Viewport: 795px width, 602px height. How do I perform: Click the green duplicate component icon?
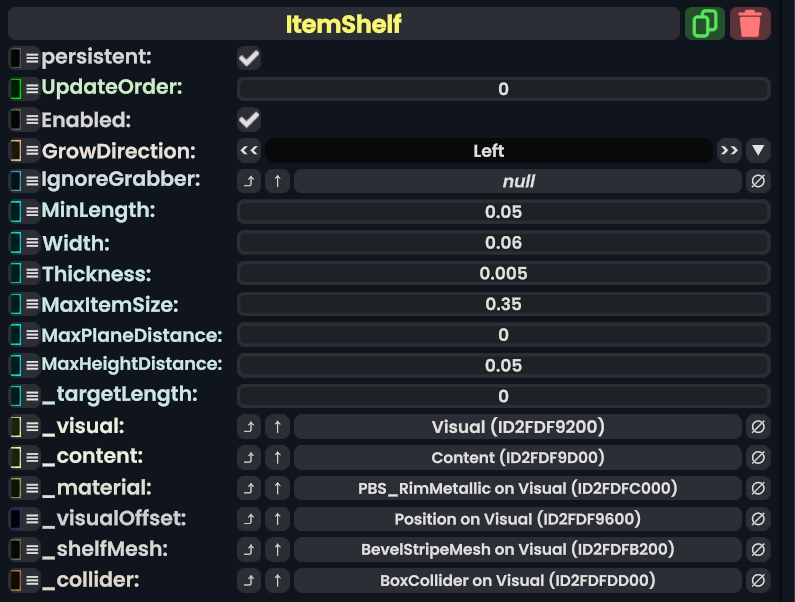(x=705, y=23)
